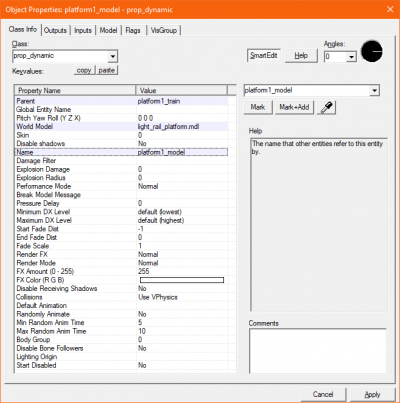Select the Disable Bone Followers row
The height and width of the screenshot is (403, 400).
pyautogui.click(x=122, y=348)
